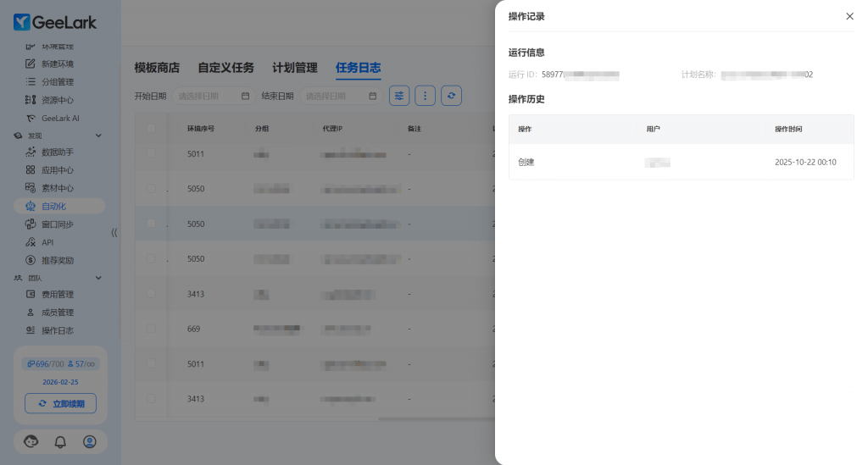Image resolution: width=868 pixels, height=465 pixels.
Task: Click the refresh task log icon
Action: [x=452, y=96]
